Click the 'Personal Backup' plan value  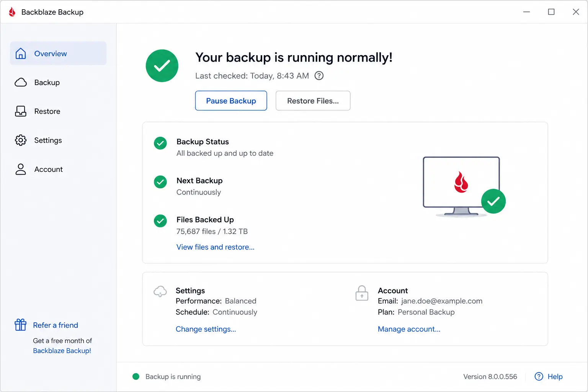click(x=426, y=312)
